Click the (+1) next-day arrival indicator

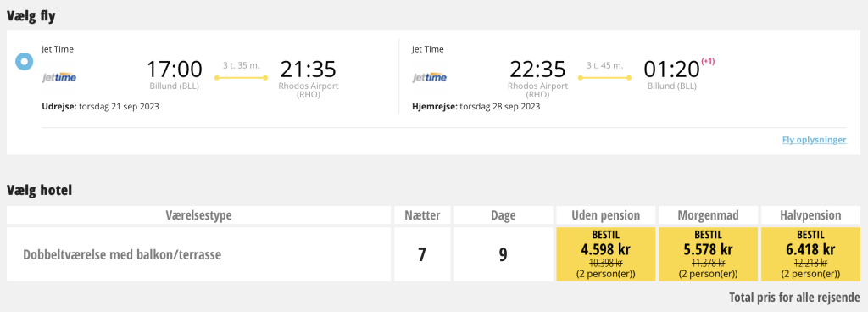(708, 62)
